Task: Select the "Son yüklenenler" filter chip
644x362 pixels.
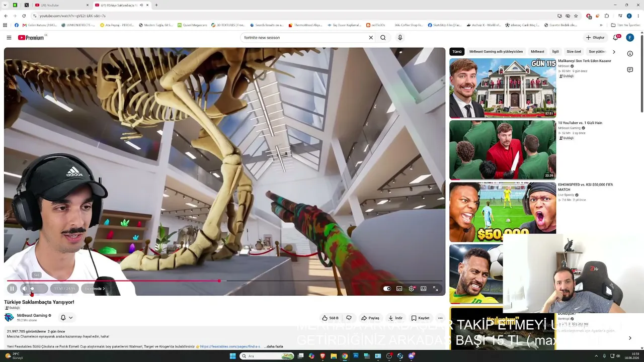Action: click(x=597, y=52)
